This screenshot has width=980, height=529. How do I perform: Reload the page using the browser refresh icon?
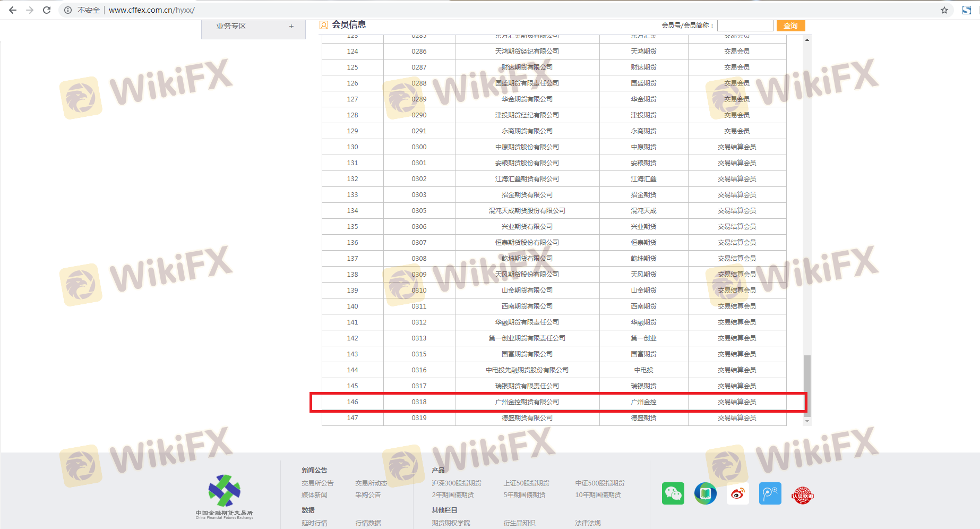point(47,10)
